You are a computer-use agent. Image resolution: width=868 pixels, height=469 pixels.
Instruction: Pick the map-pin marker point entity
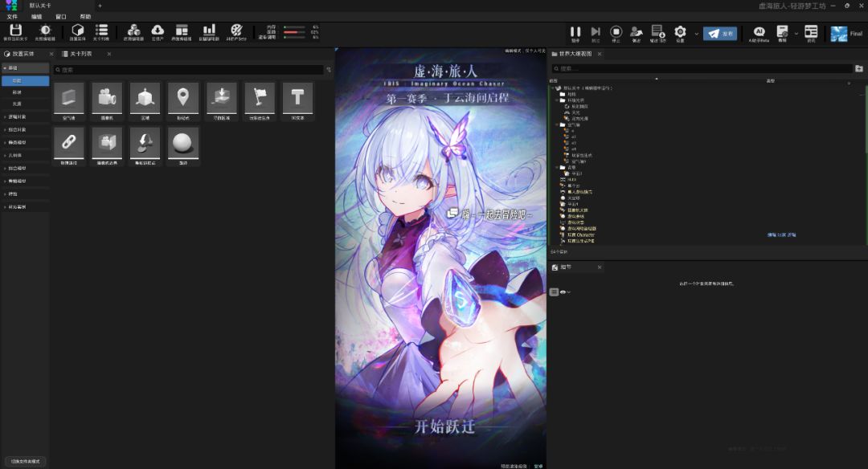(x=183, y=97)
